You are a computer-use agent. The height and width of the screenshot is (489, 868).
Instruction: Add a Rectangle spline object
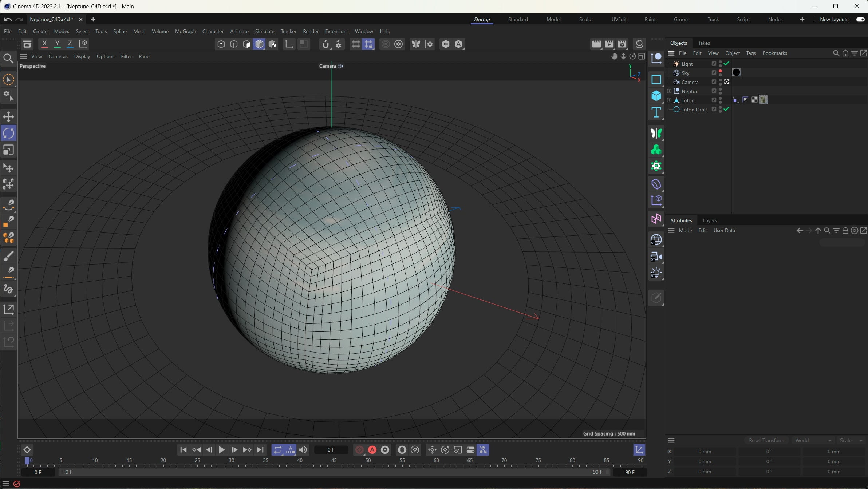pyautogui.click(x=656, y=79)
